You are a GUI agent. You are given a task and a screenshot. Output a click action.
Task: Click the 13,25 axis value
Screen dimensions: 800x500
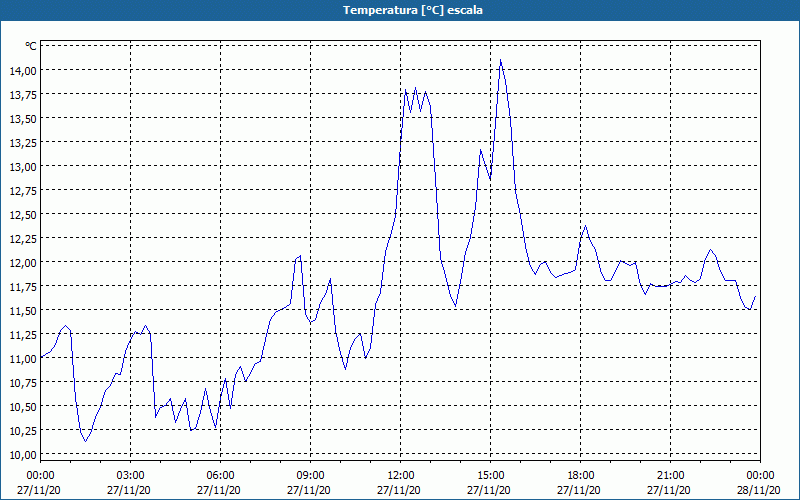click(23, 142)
